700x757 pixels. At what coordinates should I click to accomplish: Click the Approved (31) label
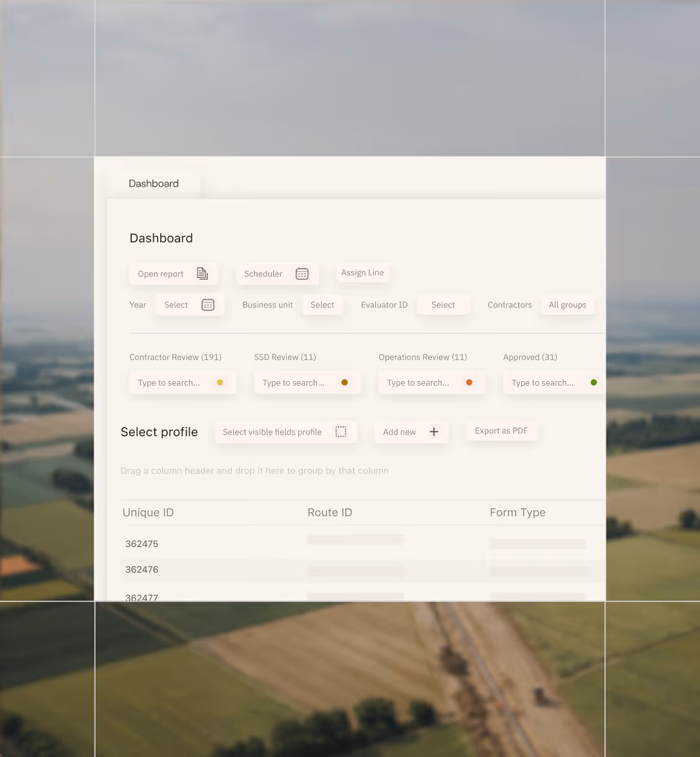(x=530, y=357)
